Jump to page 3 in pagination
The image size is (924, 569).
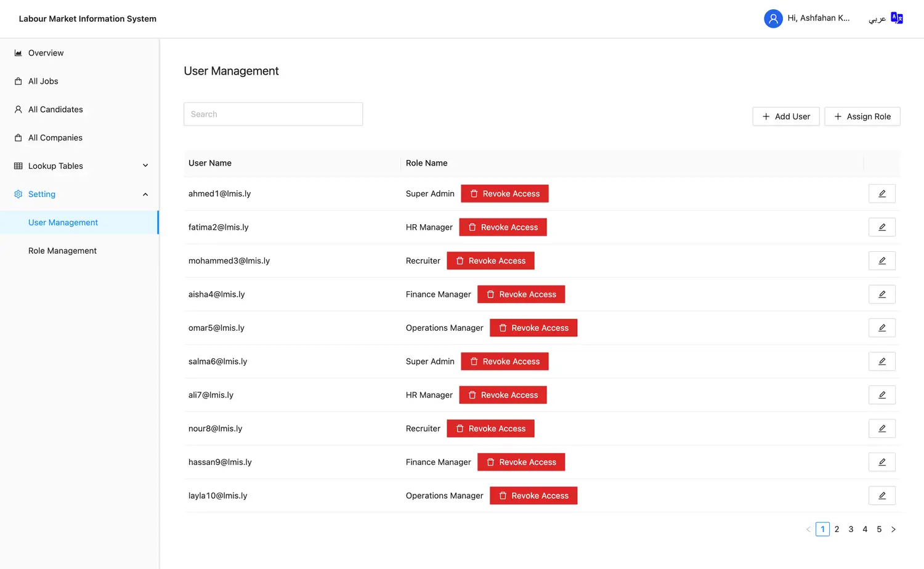click(851, 530)
